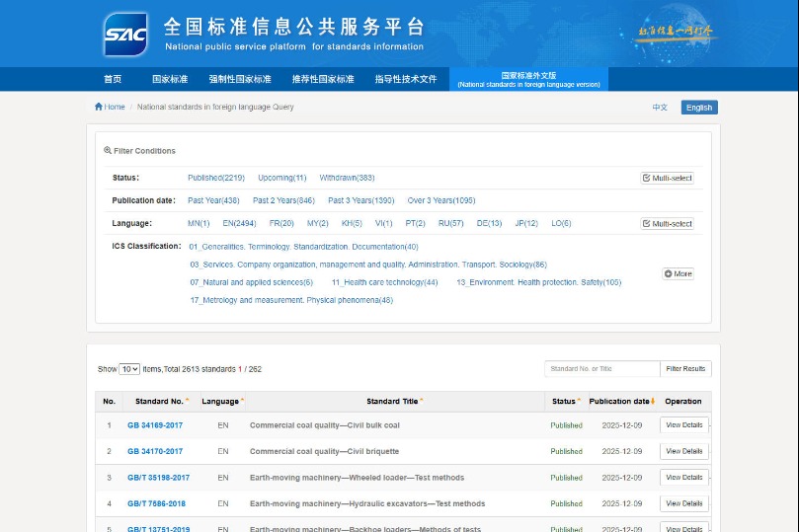
Task: Click the SAC logo icon
Action: tap(125, 35)
